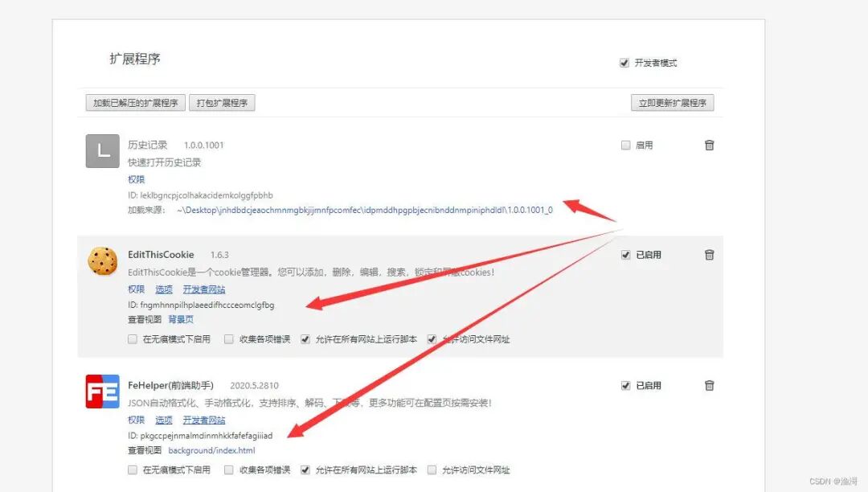
Task: Click version number 2020.5.2810
Action: click(x=254, y=385)
